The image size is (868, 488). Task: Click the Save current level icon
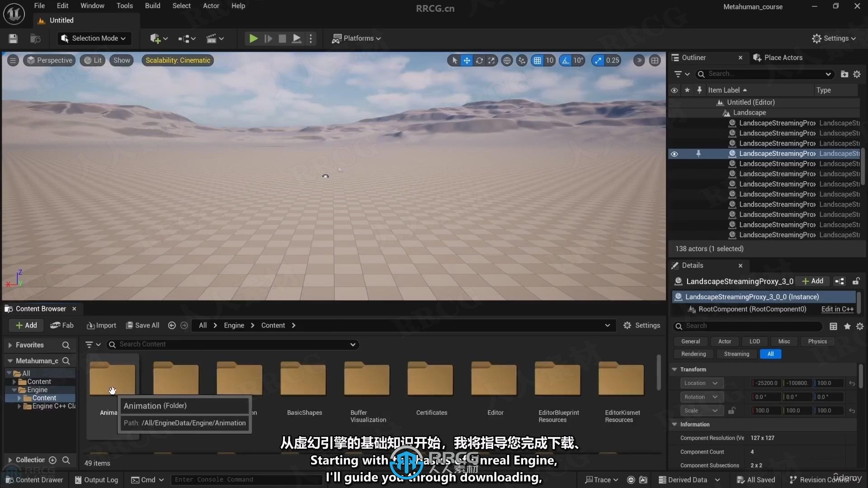13,38
